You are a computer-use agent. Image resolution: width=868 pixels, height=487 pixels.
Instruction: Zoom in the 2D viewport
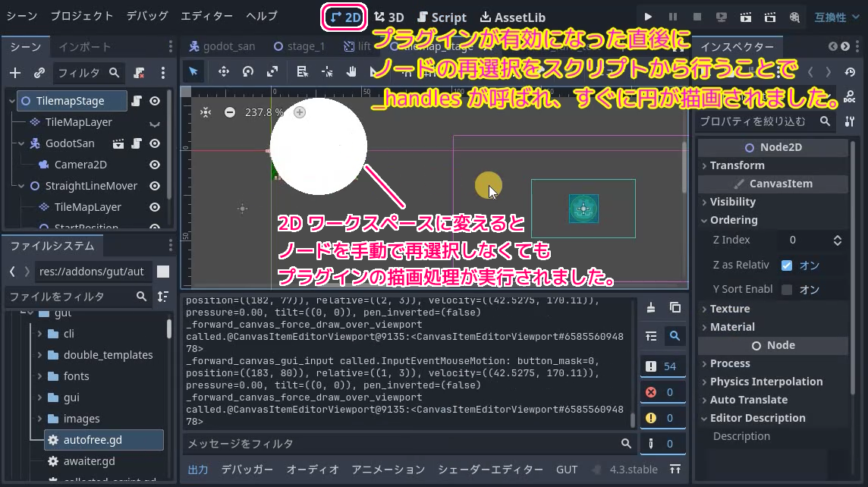tap(300, 112)
